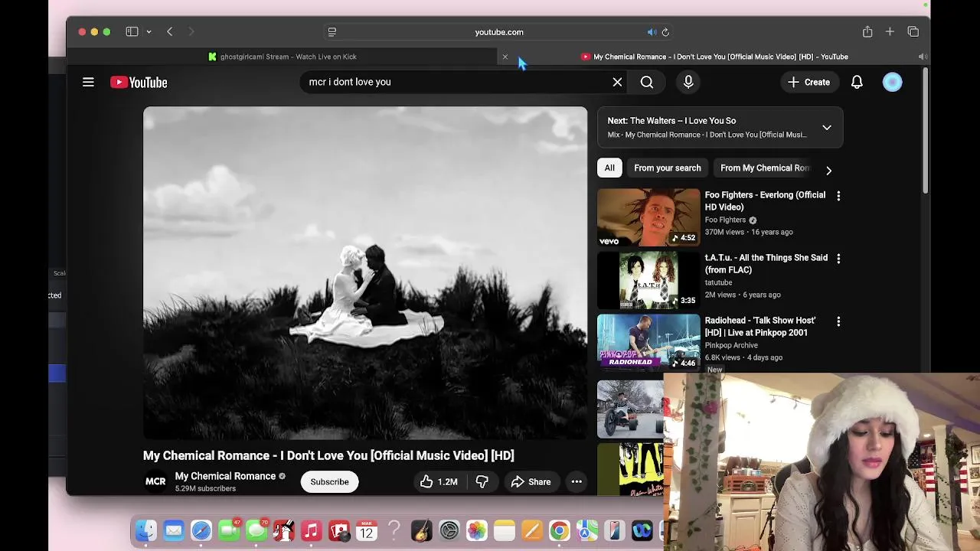The width and height of the screenshot is (980, 551).
Task: Open the MCR channel avatar
Action: click(155, 481)
